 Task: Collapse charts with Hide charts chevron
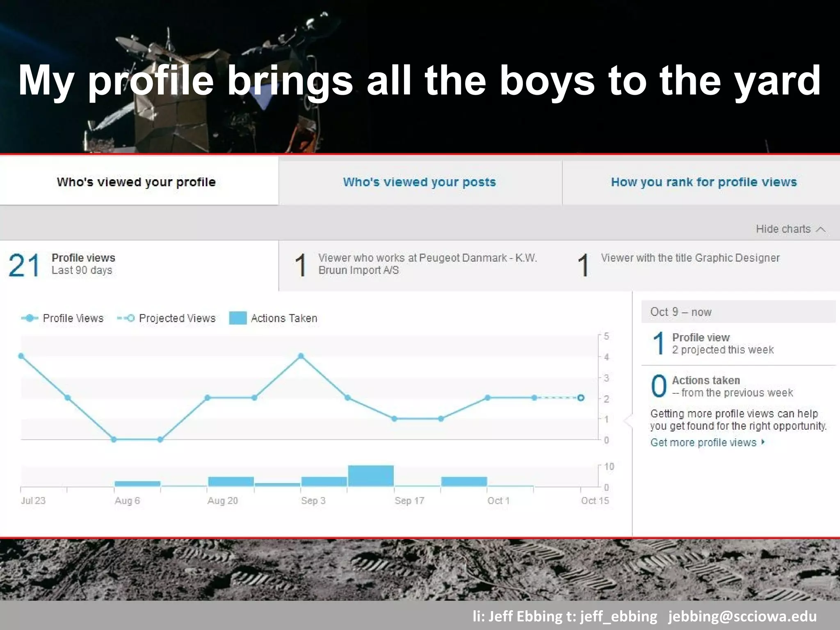pyautogui.click(x=821, y=229)
